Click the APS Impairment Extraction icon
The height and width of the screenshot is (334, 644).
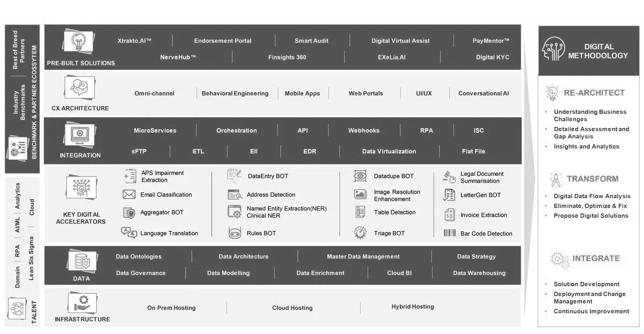[x=130, y=176]
